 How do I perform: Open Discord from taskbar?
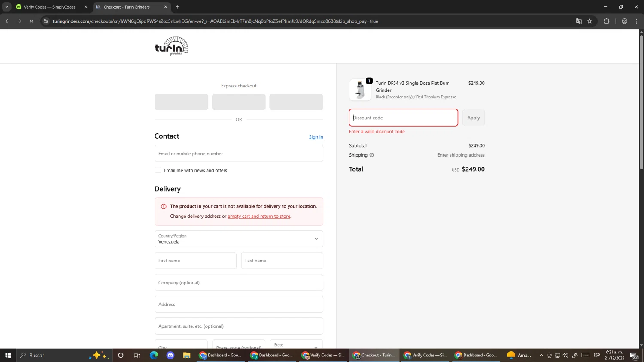pos(170,356)
